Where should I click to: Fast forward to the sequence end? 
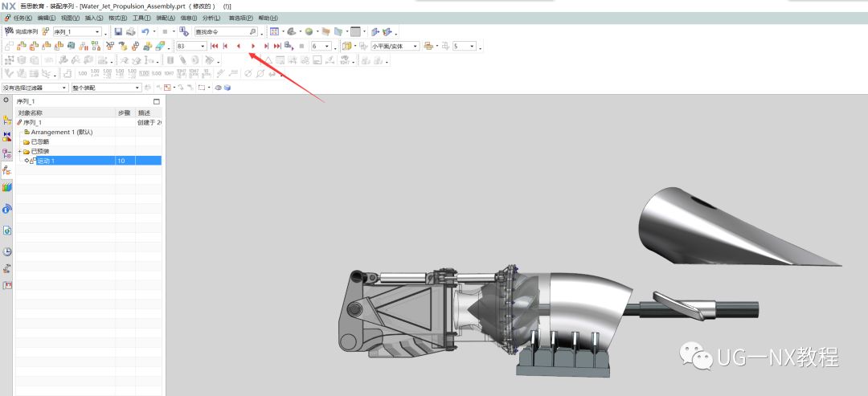point(277,46)
